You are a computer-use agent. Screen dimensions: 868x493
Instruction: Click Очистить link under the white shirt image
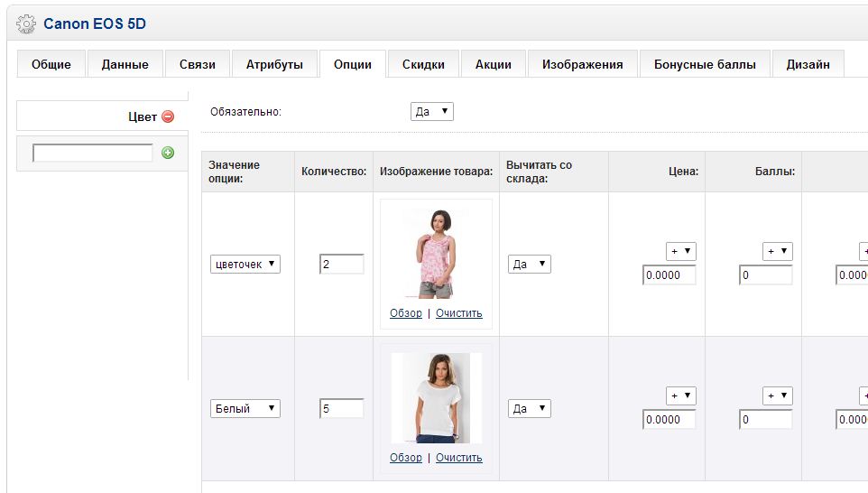[458, 458]
